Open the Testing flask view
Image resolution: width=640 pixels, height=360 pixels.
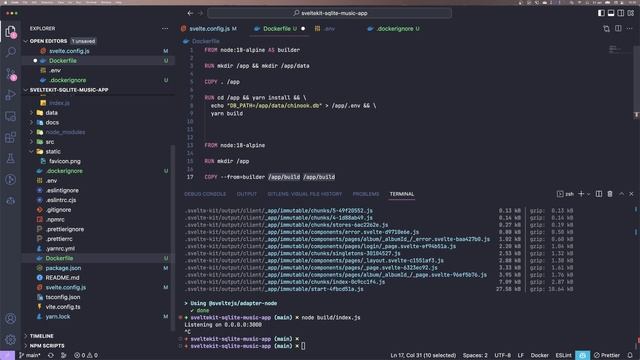[x=11, y=158]
